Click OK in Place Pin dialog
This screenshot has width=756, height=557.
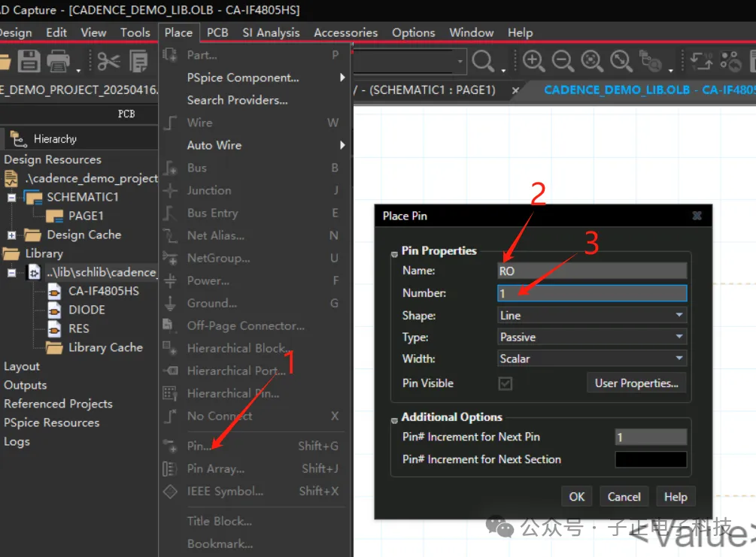click(577, 497)
